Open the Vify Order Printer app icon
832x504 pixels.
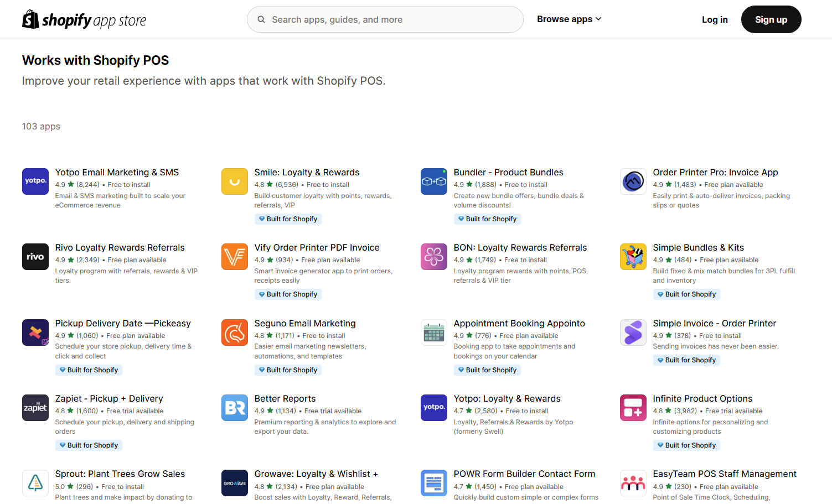(x=235, y=257)
